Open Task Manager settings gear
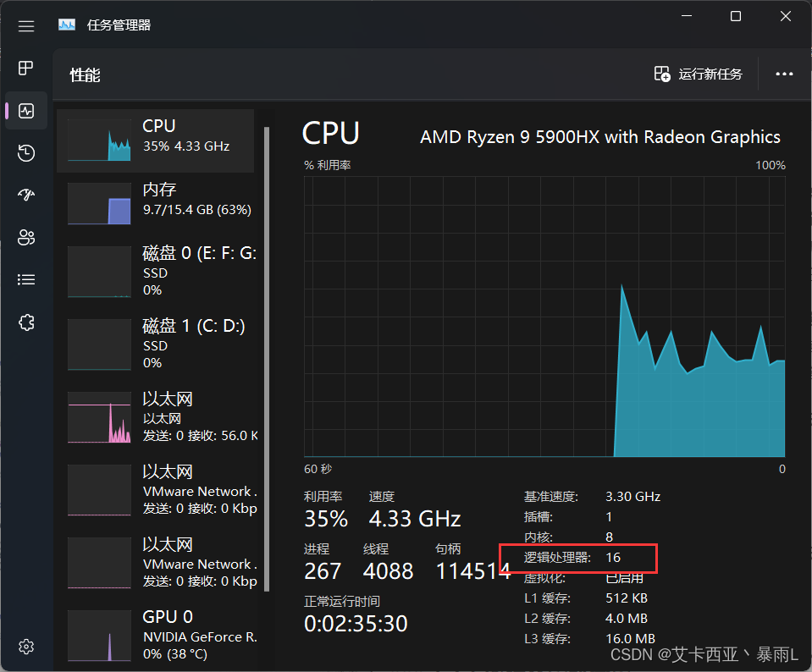This screenshot has width=812, height=672. (26, 646)
